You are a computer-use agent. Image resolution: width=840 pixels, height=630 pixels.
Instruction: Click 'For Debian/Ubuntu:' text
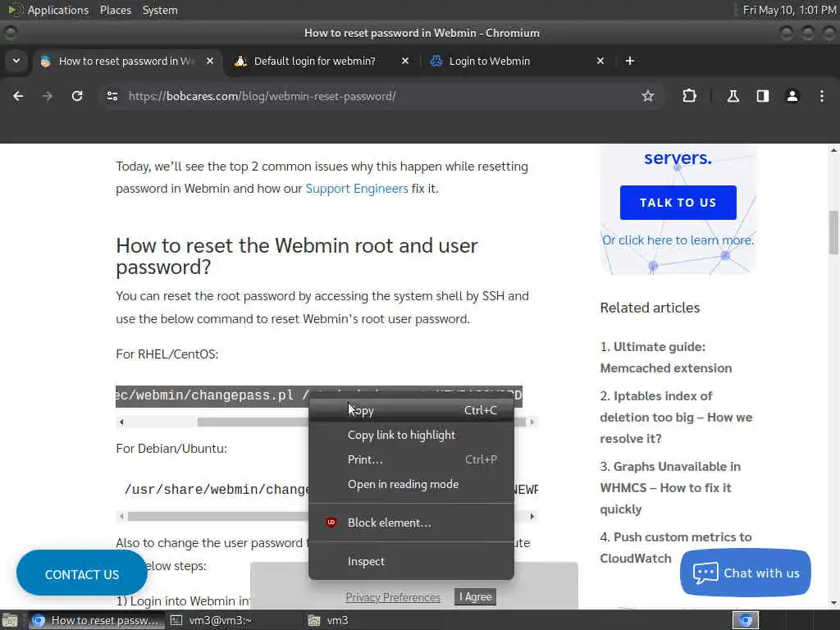point(171,449)
